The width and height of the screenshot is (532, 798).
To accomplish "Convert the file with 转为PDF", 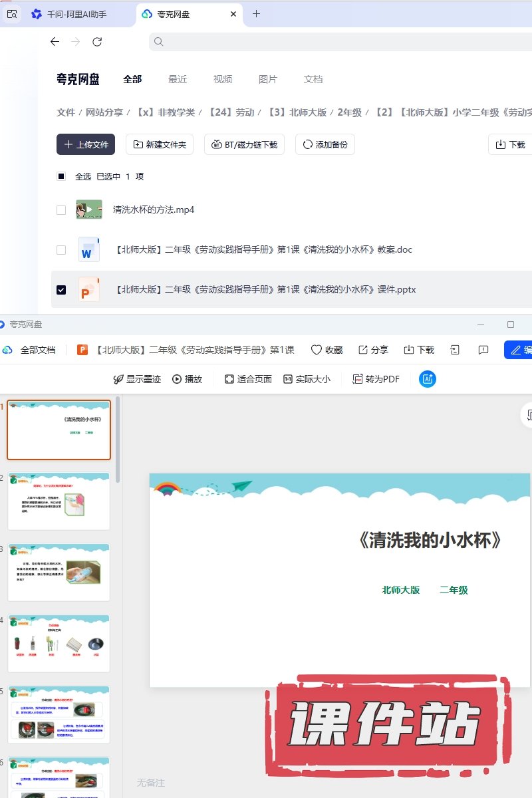I will 376,379.
